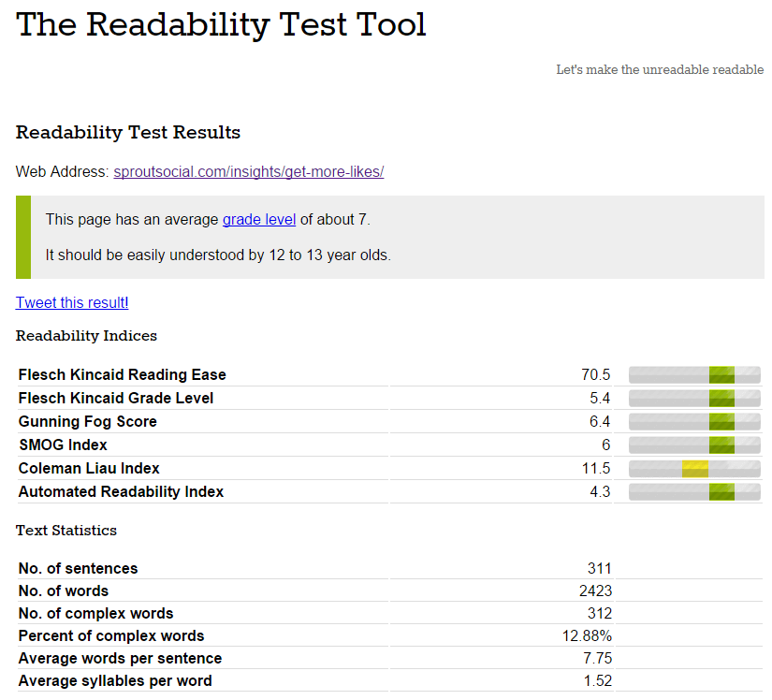Click the 4.3 Automated Readability value
Viewport: 772px width, 700px height.
pyautogui.click(x=600, y=491)
